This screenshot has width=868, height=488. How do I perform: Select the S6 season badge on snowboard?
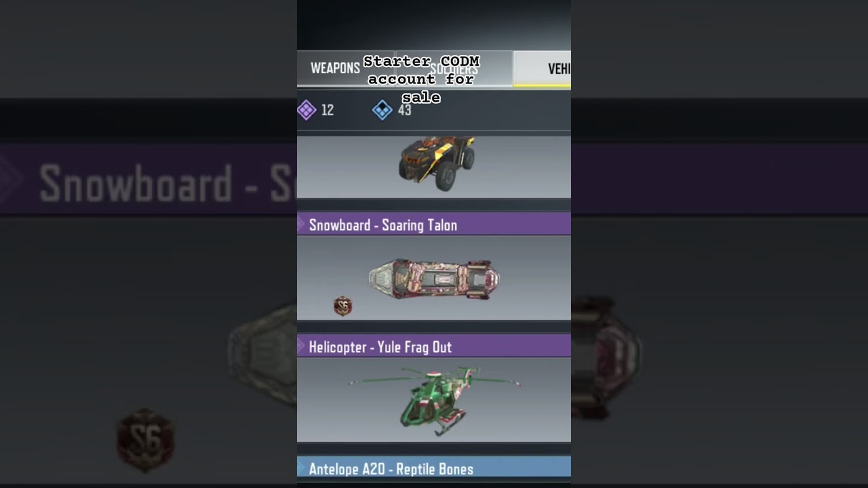pos(343,306)
